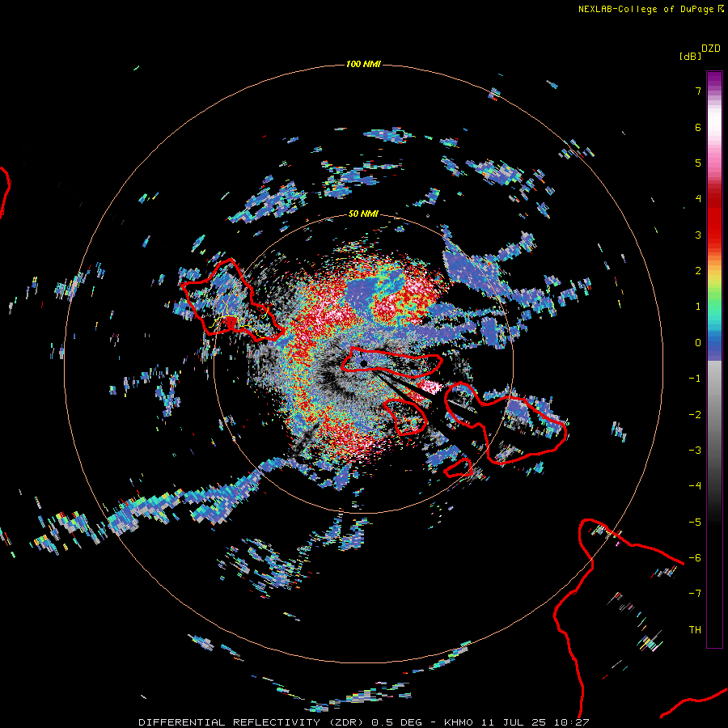Click the black radar site dot at center
Image resolution: width=728 pixels, height=728 pixels.
pos(363,363)
